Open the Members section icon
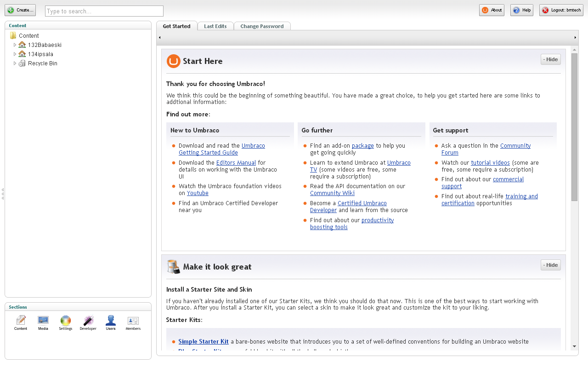The image size is (588, 368). tap(133, 323)
